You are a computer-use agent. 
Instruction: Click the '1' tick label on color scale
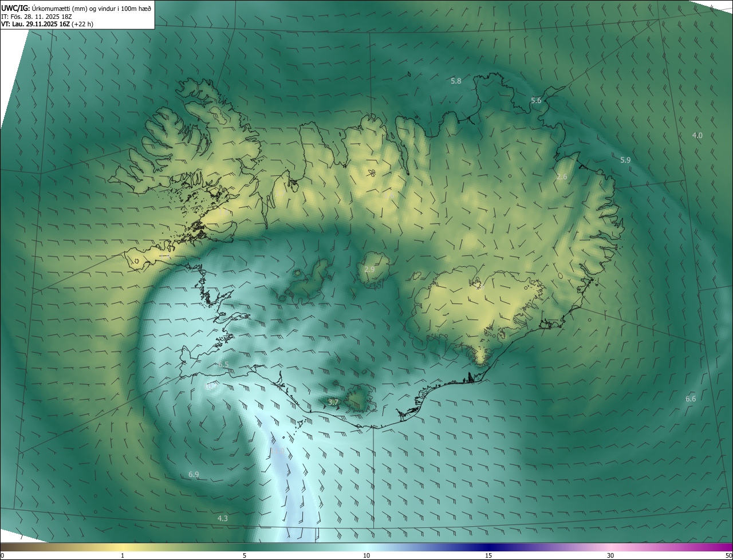coord(123,555)
